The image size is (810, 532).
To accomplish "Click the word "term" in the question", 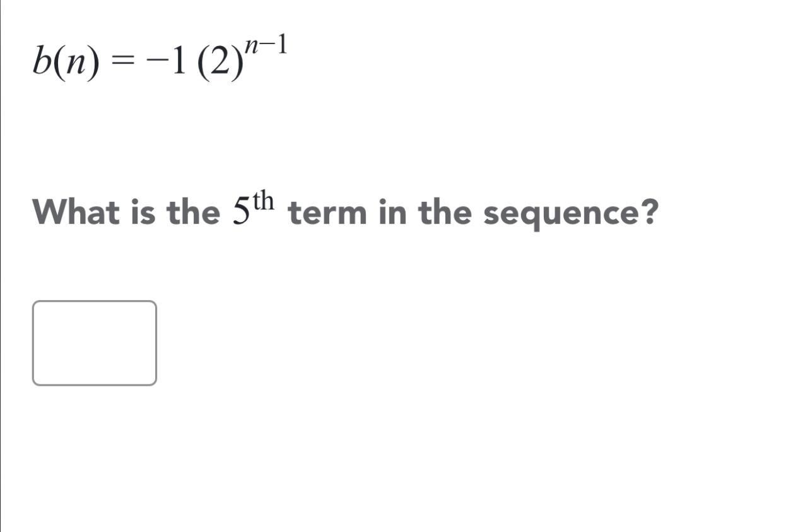I will pos(327,214).
